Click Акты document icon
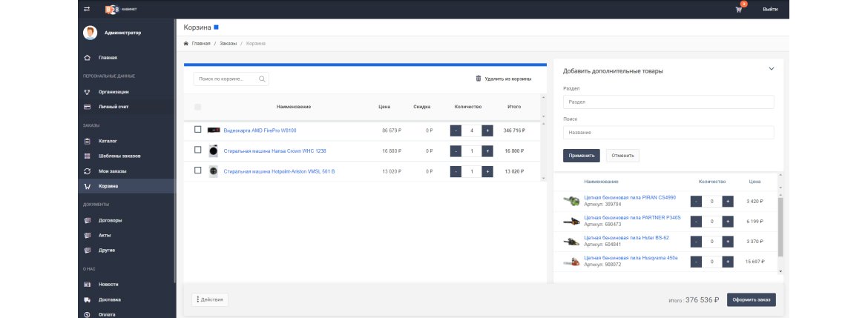Image resolution: width=868 pixels, height=318 pixels. pos(87,235)
